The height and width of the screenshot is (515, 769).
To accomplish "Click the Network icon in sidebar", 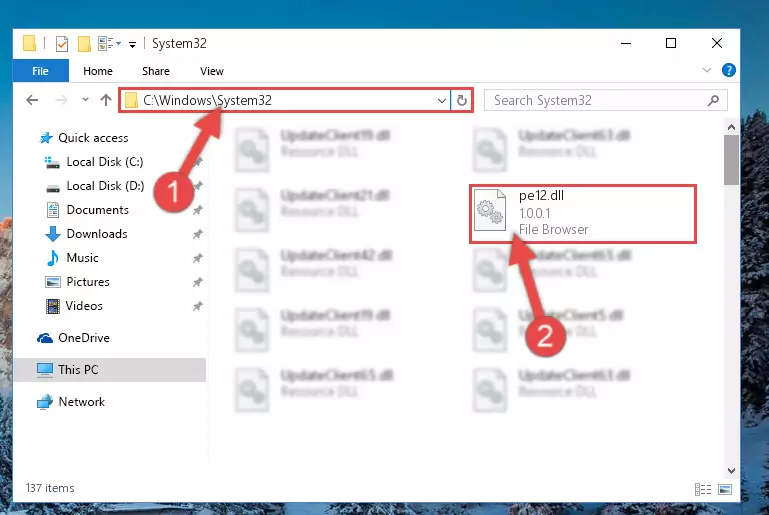I will click(x=45, y=402).
